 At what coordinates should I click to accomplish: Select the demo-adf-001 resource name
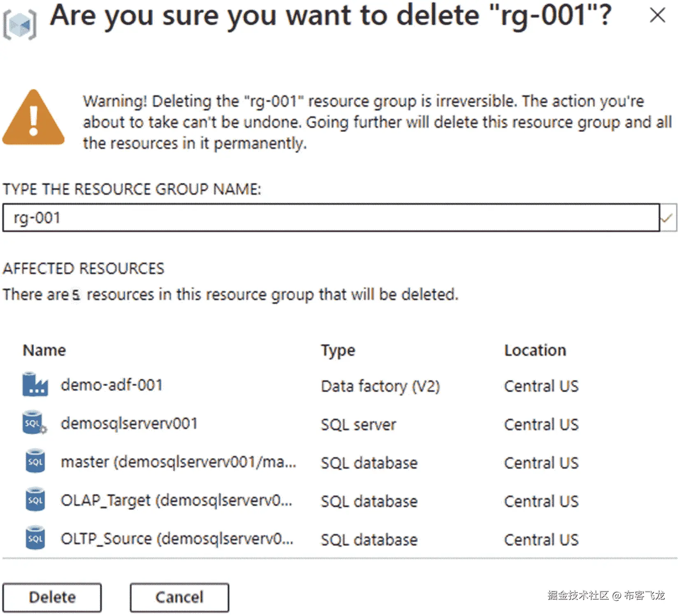(111, 385)
